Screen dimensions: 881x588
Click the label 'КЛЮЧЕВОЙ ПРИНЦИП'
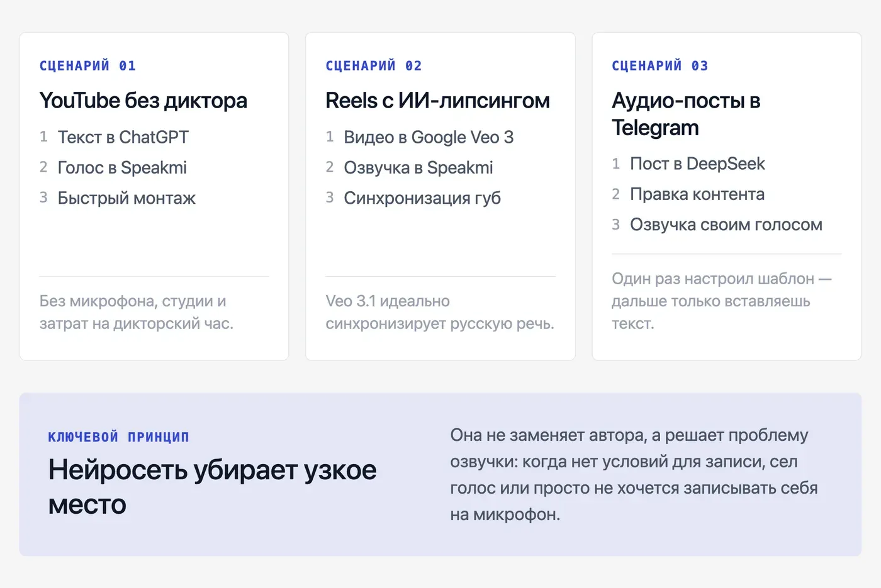click(x=119, y=437)
